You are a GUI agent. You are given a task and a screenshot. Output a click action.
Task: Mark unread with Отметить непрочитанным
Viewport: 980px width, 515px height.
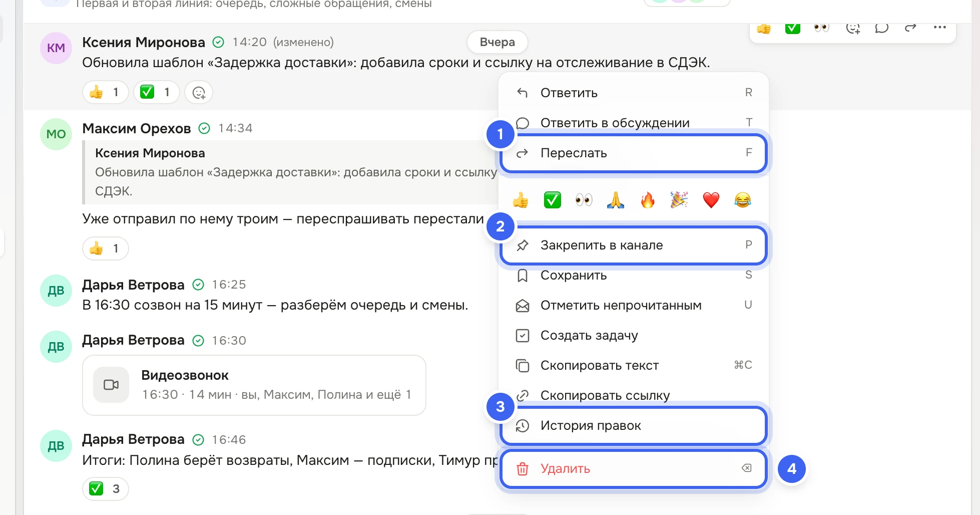(633, 305)
